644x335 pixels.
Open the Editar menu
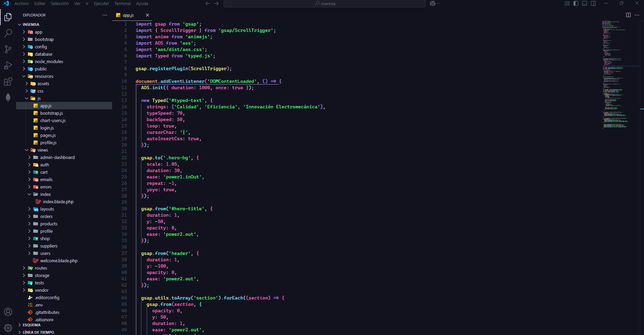click(x=40, y=3)
